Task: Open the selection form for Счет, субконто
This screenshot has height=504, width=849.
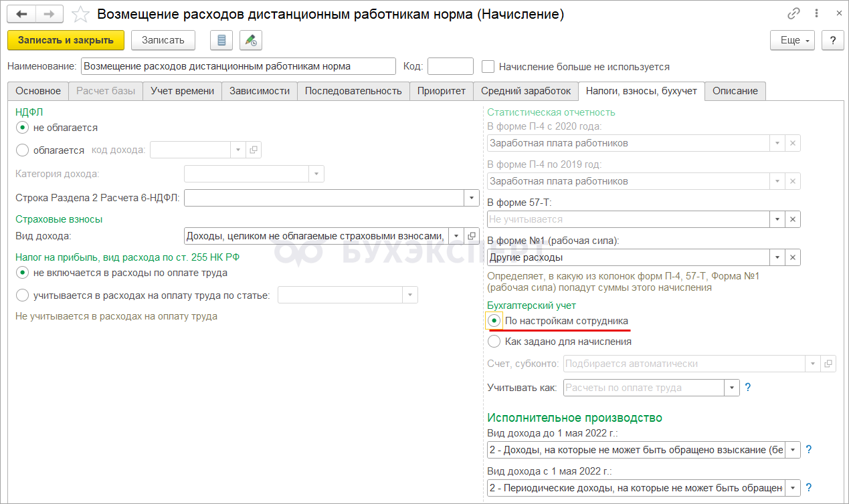Action: [828, 364]
